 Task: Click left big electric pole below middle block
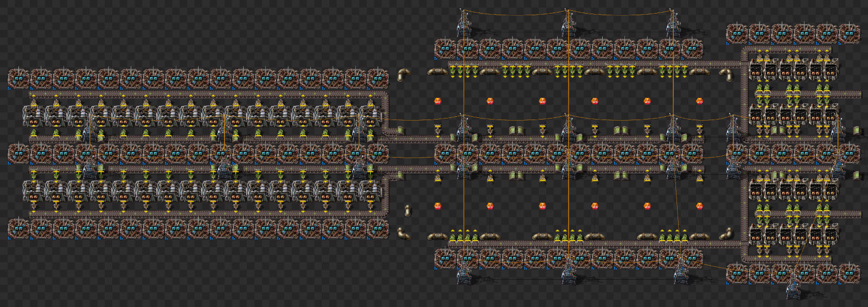tap(464, 272)
